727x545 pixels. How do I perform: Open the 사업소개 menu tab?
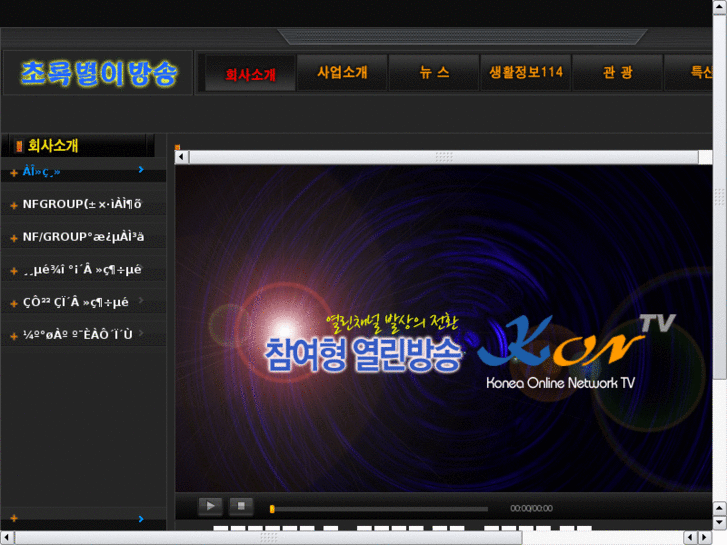point(342,72)
